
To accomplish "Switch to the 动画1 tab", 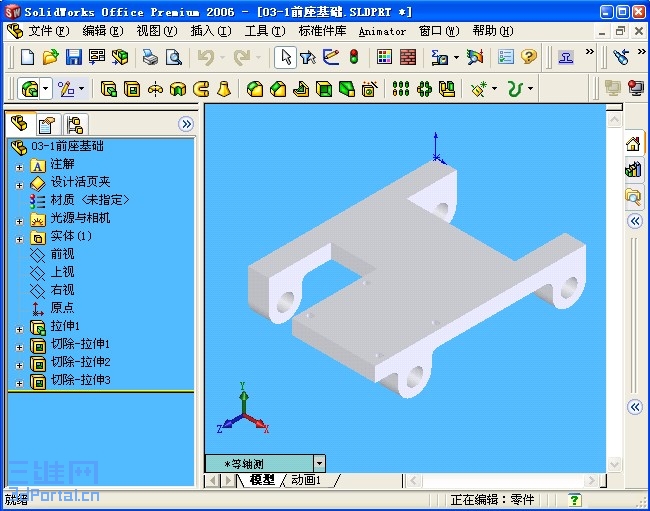I will click(306, 480).
